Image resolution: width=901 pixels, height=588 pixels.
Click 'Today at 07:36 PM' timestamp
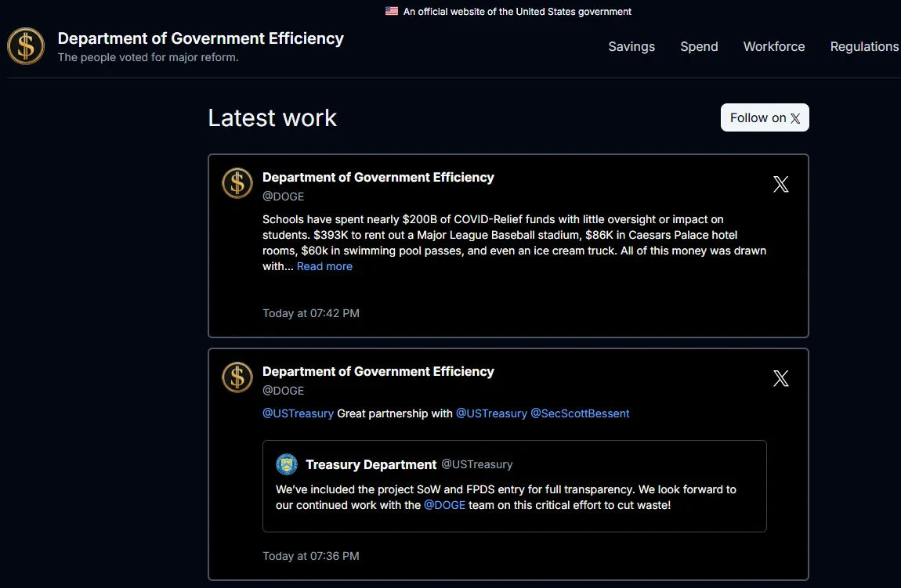[311, 556]
